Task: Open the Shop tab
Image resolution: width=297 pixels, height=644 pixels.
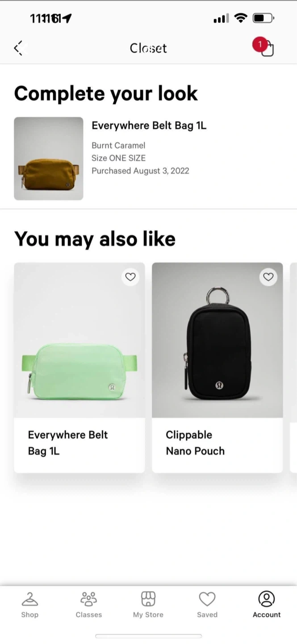Action: (x=29, y=604)
